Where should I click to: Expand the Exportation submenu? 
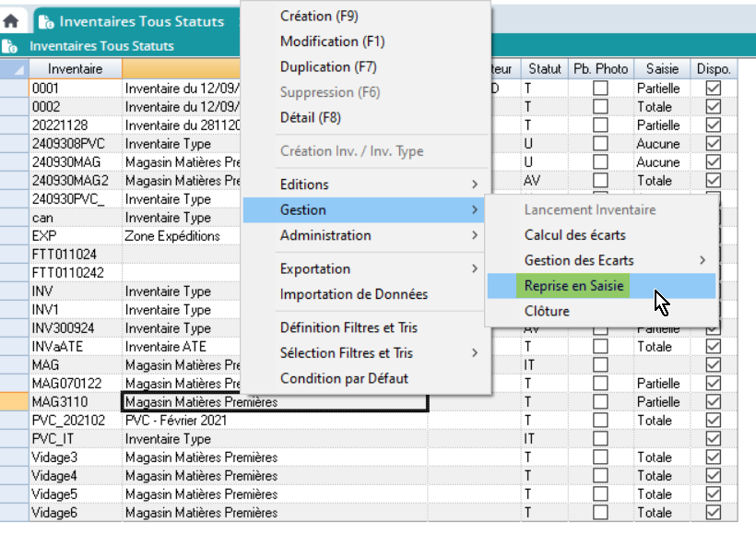pyautogui.click(x=379, y=268)
